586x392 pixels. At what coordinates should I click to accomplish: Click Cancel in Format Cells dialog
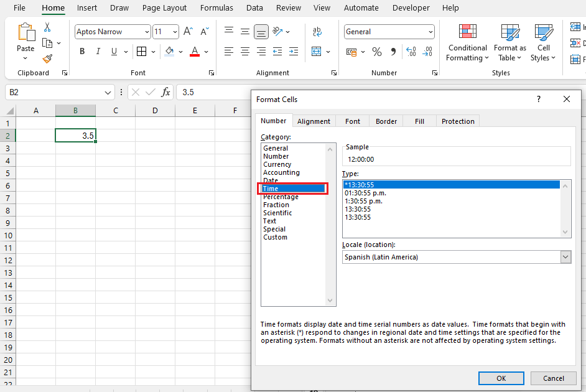click(553, 378)
